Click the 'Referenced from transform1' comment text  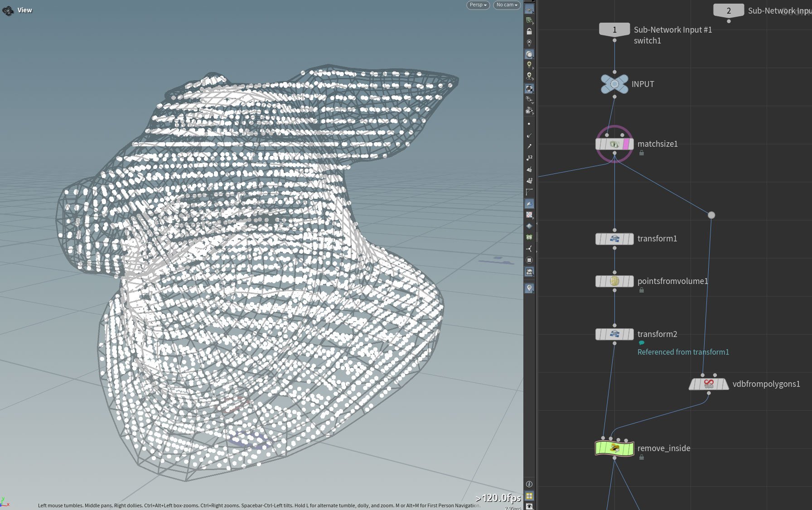(683, 352)
